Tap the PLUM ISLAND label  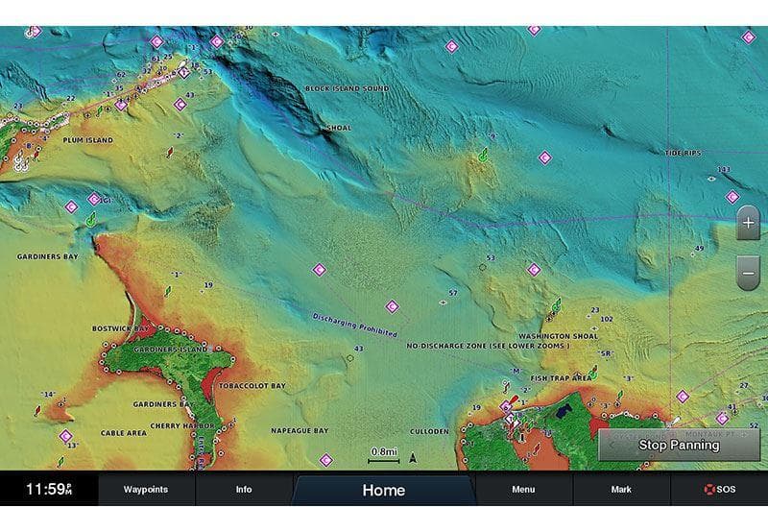pos(88,140)
